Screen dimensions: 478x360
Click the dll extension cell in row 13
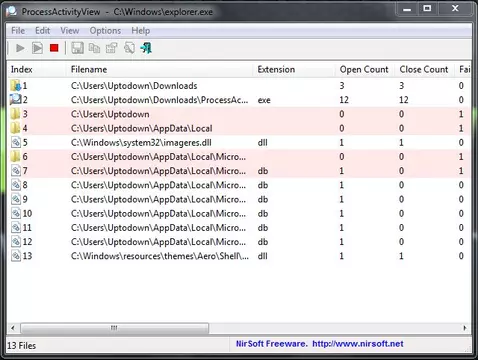(x=262, y=256)
